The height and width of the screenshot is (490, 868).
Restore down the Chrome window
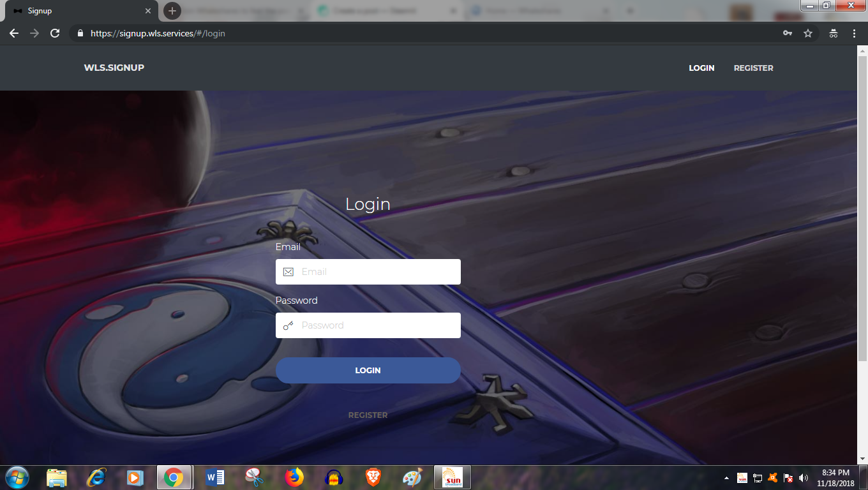tap(827, 5)
